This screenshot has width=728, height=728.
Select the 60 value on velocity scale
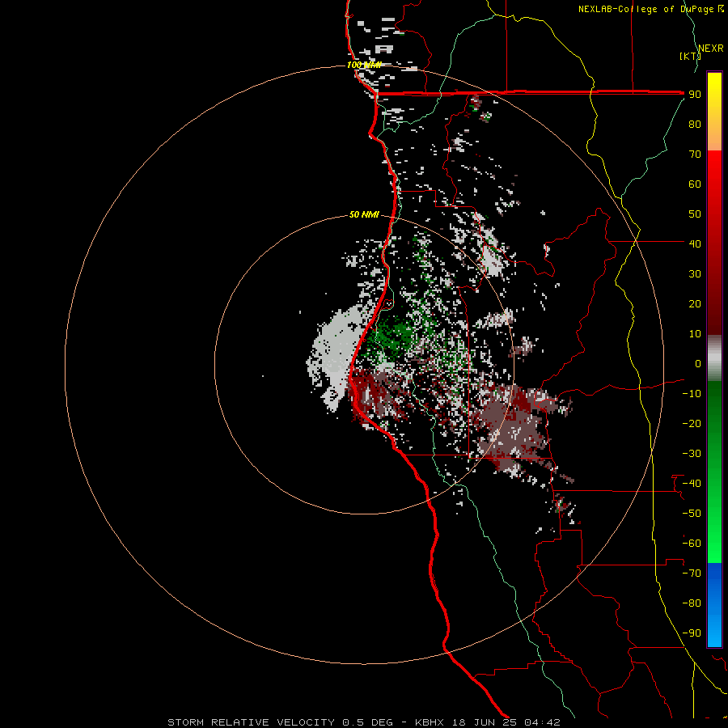[695, 184]
